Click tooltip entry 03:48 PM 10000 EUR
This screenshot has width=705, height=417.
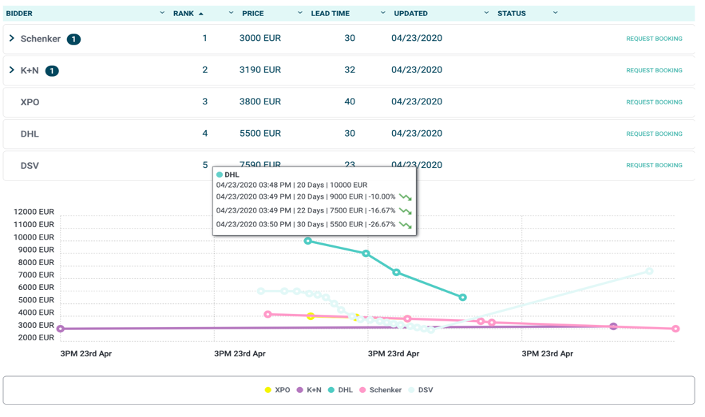coord(291,185)
